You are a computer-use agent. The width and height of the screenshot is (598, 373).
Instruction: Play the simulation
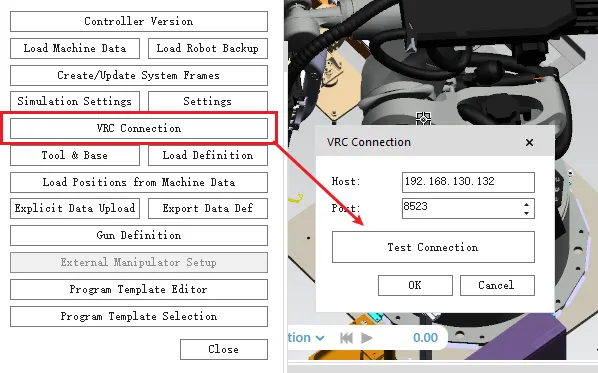[367, 338]
